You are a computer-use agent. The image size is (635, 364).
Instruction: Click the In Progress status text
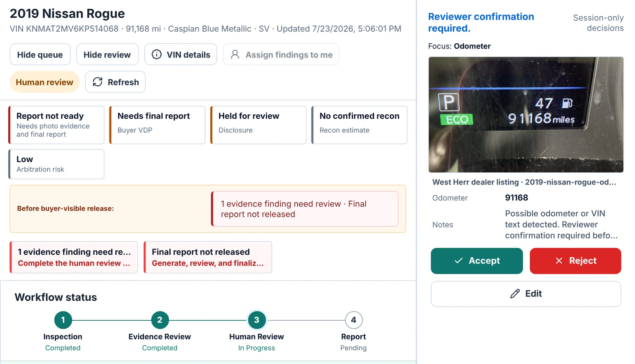coord(256,348)
